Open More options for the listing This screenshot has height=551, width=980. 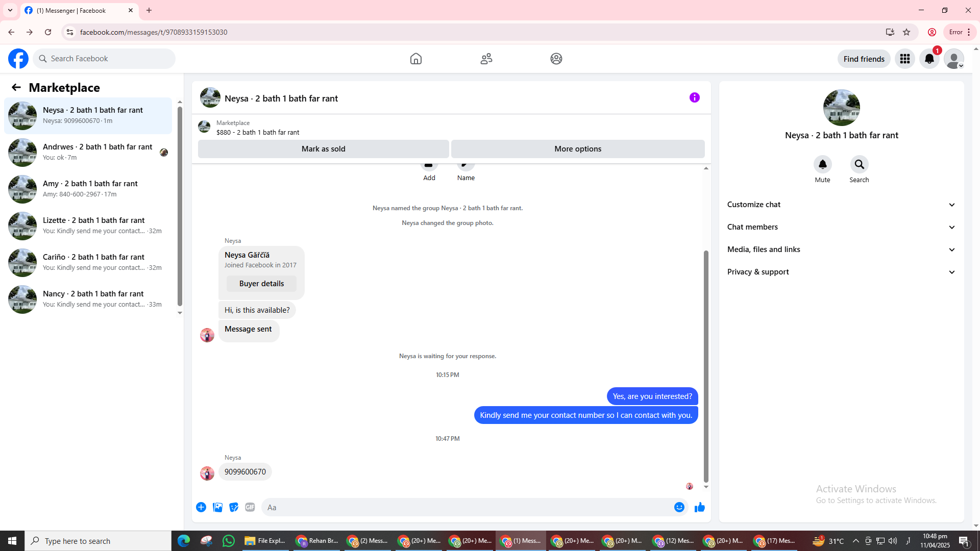[578, 149]
